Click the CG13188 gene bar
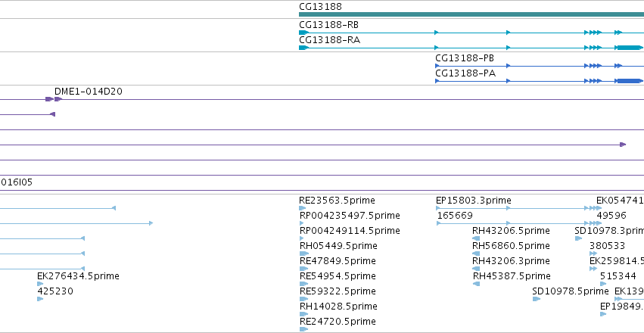Screen dimensions: 644x333 [x=471, y=14]
